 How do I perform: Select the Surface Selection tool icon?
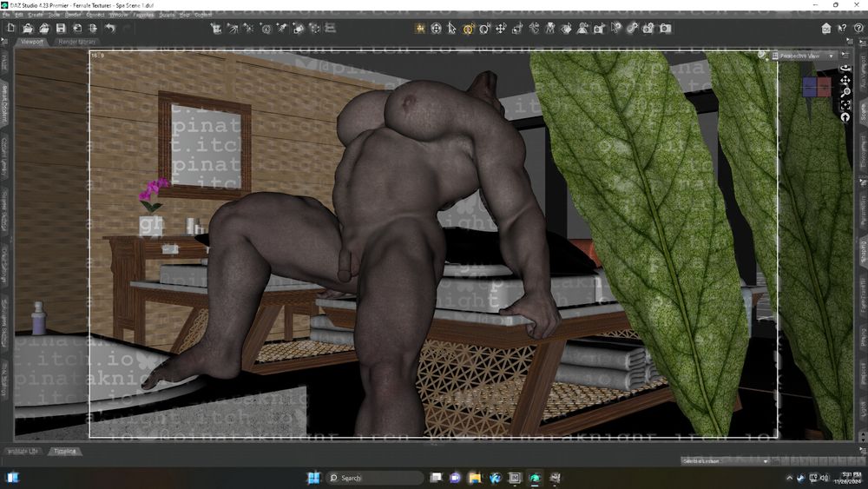coord(566,29)
